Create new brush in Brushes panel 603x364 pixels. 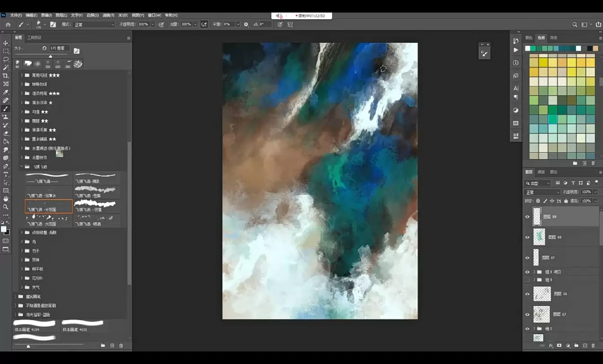[x=112, y=346]
